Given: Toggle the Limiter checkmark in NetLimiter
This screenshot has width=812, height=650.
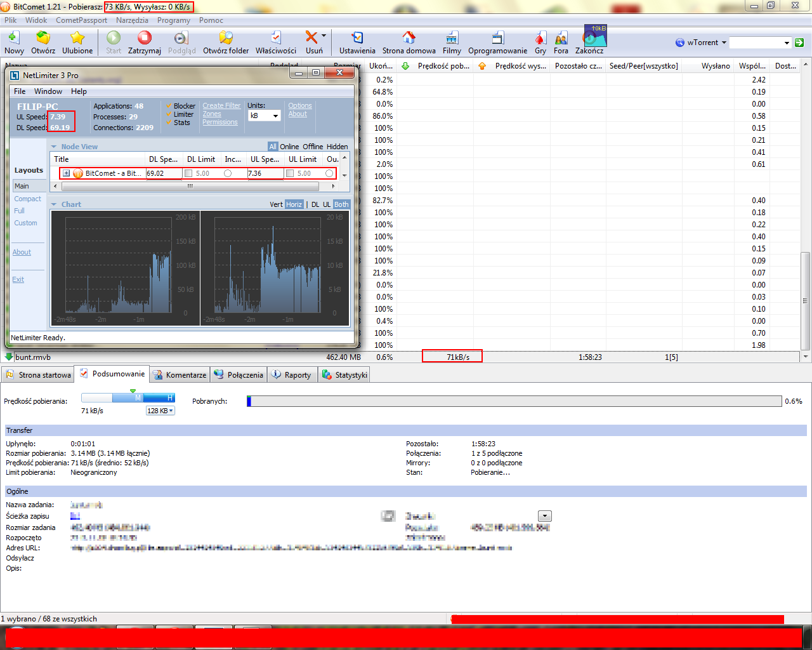Looking at the screenshot, I should tap(169, 114).
